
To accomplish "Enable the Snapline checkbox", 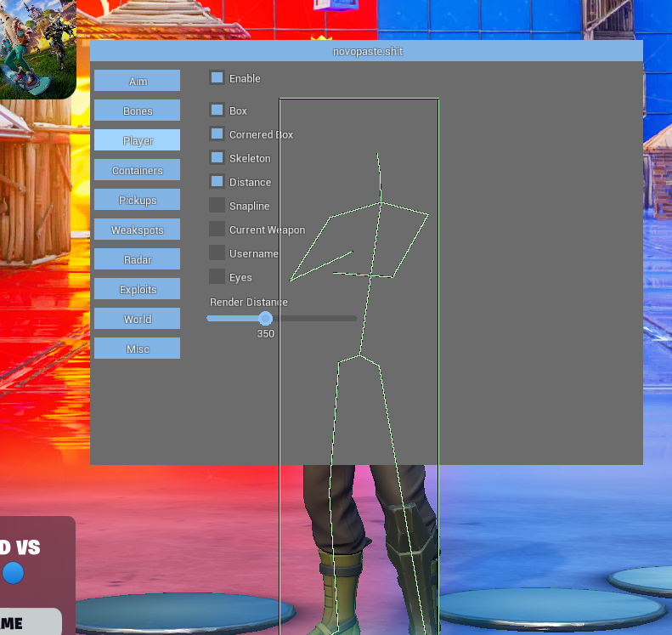I will point(217,206).
